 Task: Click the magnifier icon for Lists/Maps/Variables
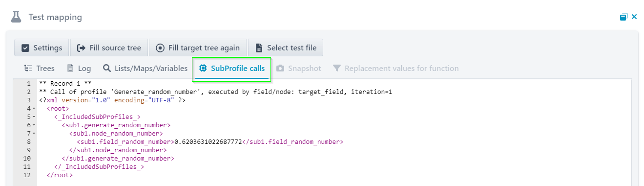coord(107,68)
